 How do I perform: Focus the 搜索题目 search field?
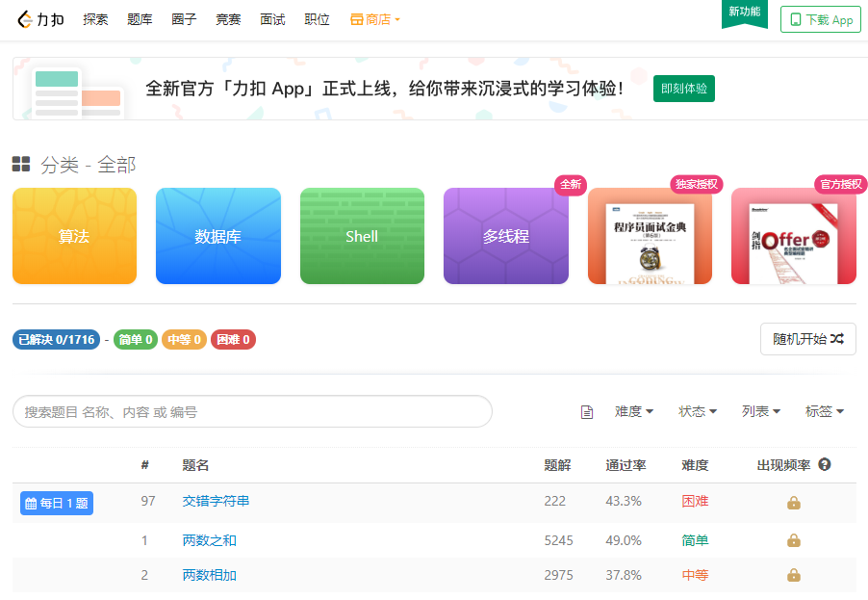[x=252, y=411]
